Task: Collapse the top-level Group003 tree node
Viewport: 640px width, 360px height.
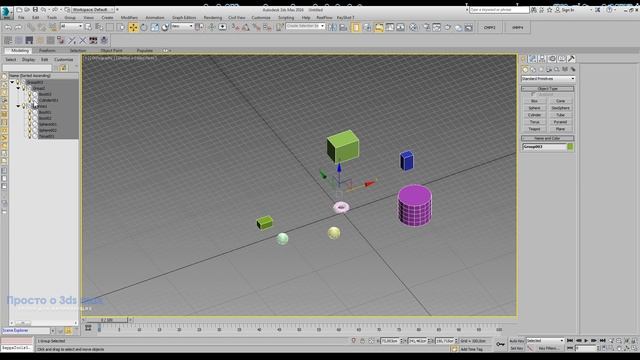Action: tap(12, 82)
